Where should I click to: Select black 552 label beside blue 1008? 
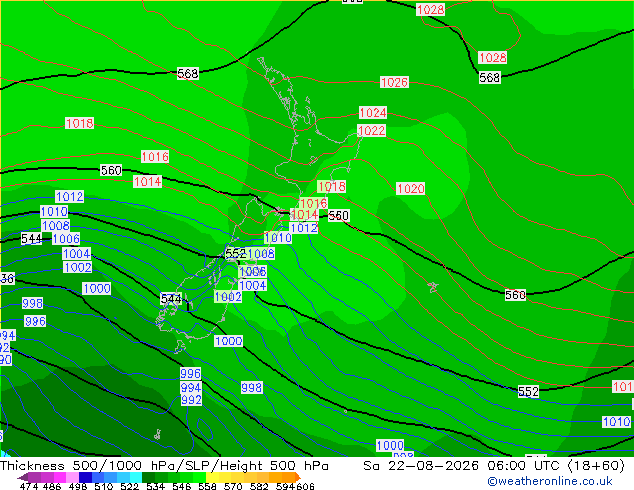coord(235,253)
